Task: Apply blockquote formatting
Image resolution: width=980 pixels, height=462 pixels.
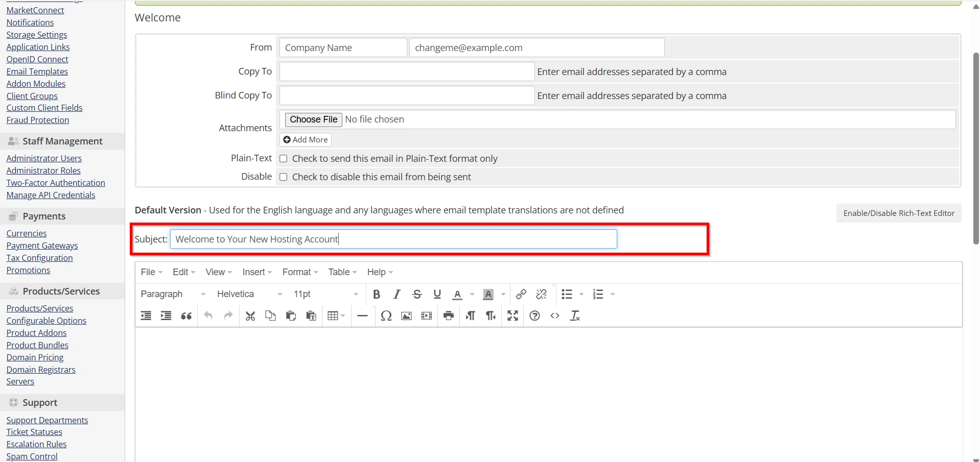Action: coord(186,316)
